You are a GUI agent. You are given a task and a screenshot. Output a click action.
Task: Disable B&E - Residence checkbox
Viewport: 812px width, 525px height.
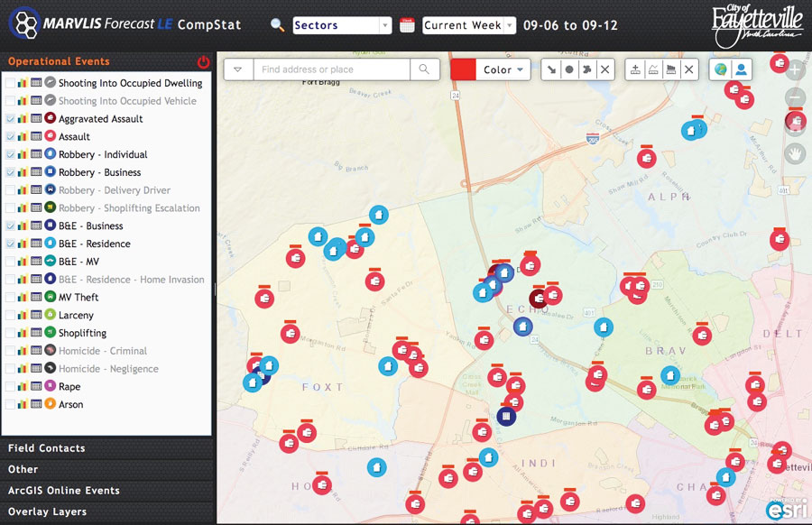point(10,244)
